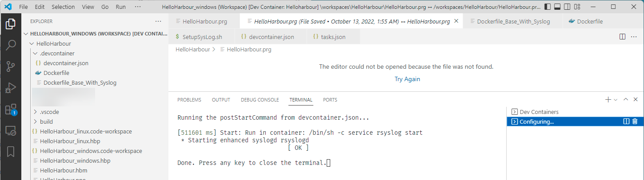Open the Selection menu
Screen dimensions: 644x180
tap(63, 7)
